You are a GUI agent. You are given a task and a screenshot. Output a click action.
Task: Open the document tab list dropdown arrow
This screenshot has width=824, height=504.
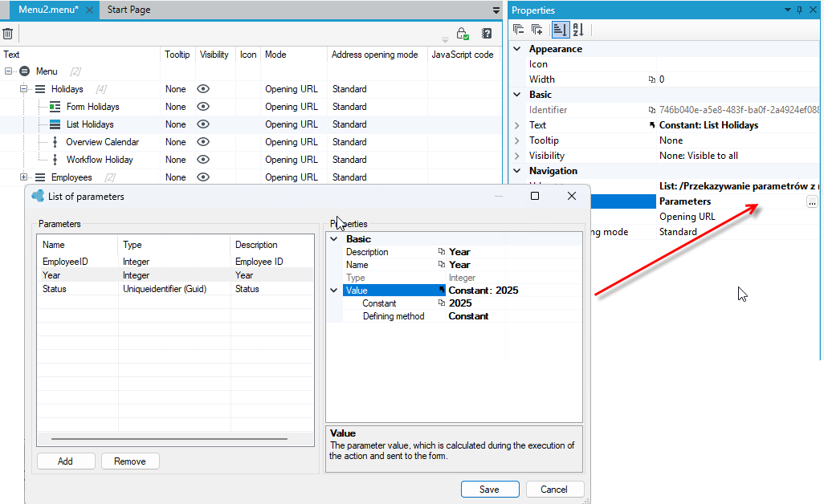point(496,10)
